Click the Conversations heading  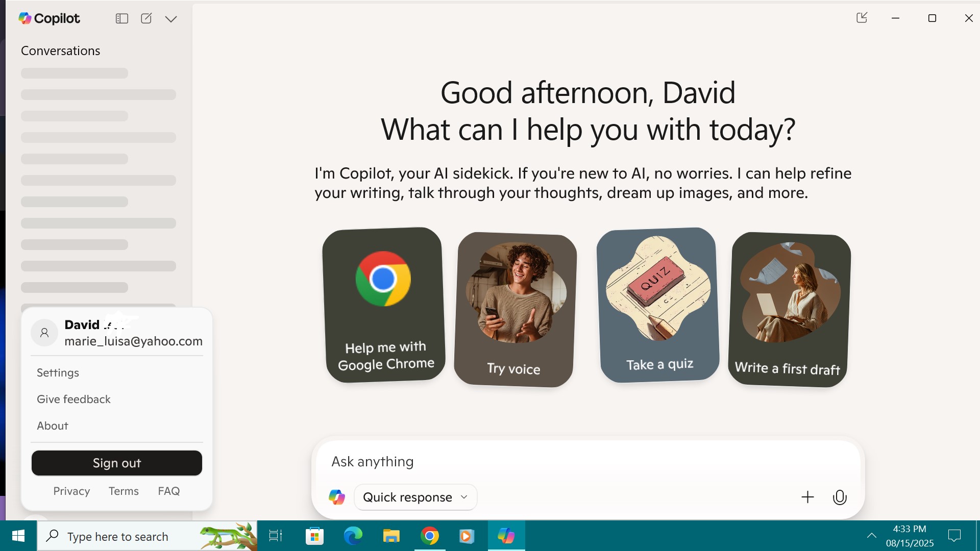(x=61, y=51)
